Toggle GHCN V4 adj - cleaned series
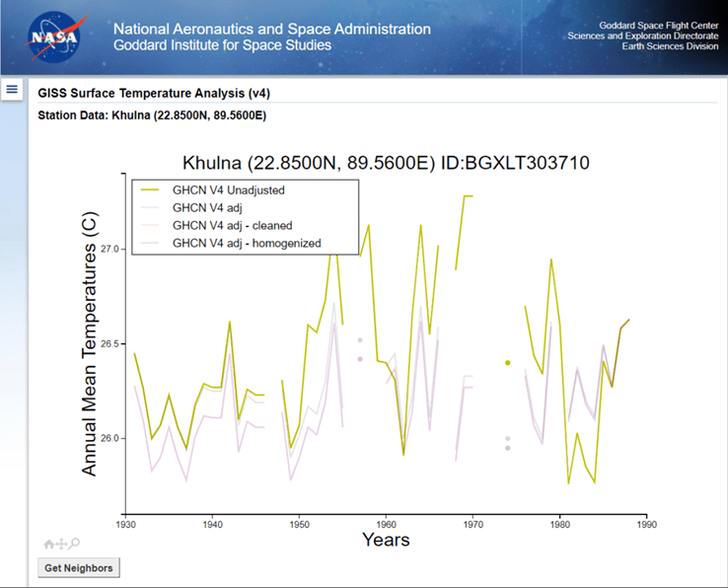 (x=232, y=225)
